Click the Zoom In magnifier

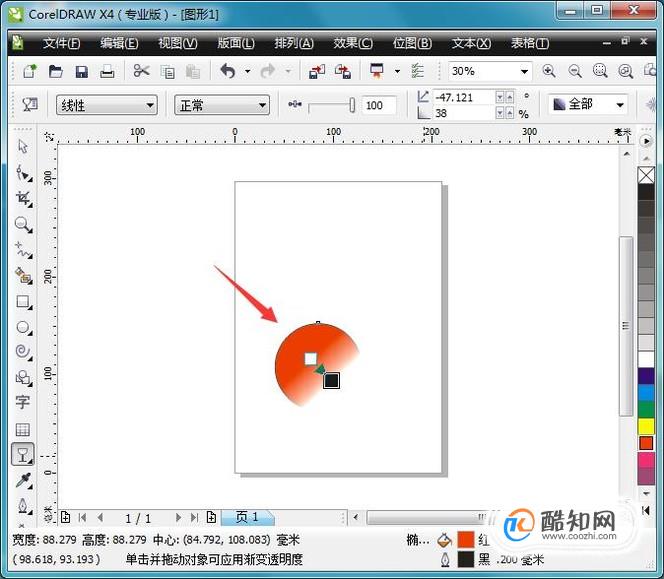point(549,71)
